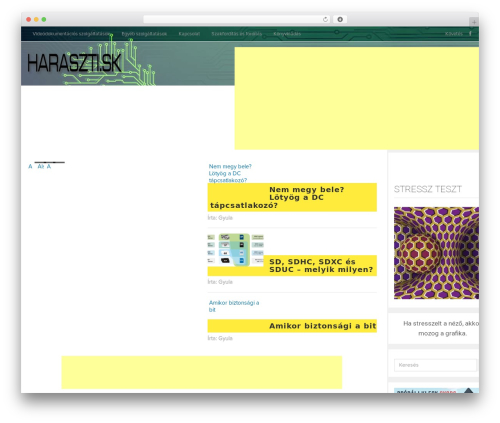Viewport: 500px width, 423px height.
Task: Open Videodokumentációs szolgáltatások menu
Action: (72, 34)
